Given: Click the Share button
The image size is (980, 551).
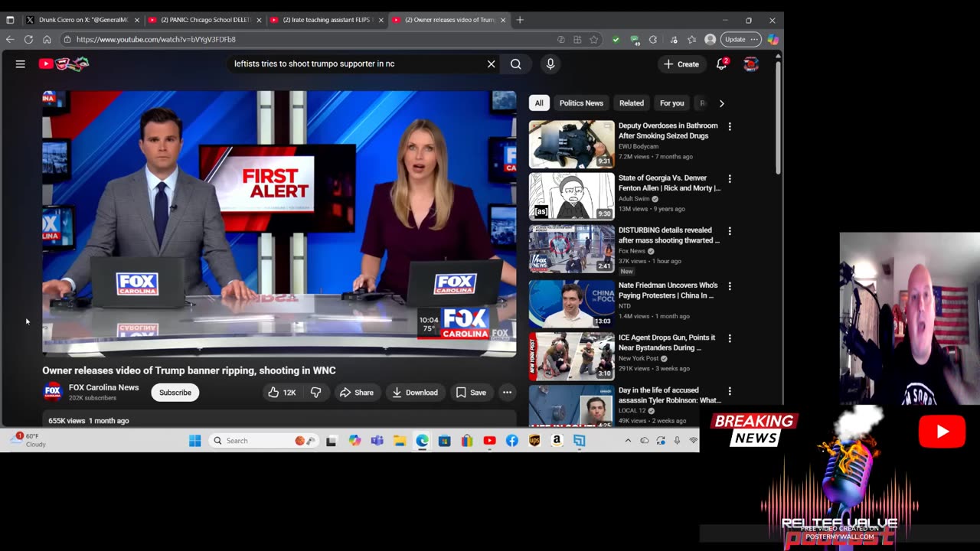Looking at the screenshot, I should (357, 393).
